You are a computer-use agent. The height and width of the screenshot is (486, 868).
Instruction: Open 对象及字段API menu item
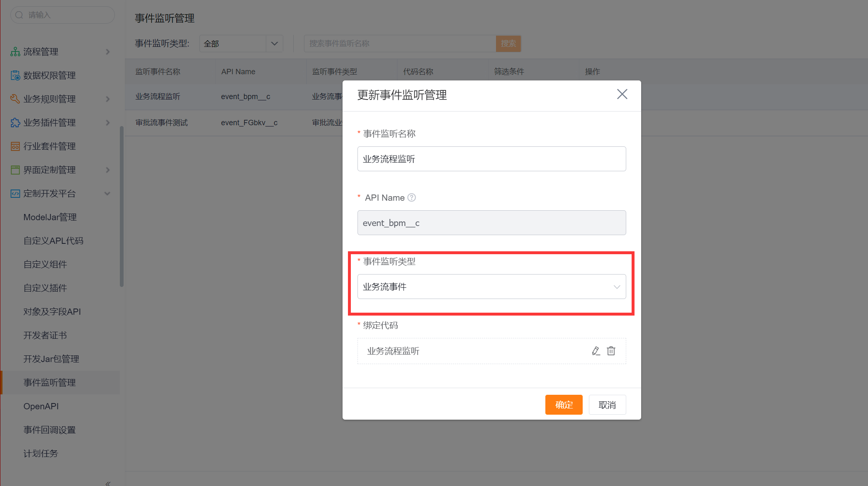click(52, 312)
